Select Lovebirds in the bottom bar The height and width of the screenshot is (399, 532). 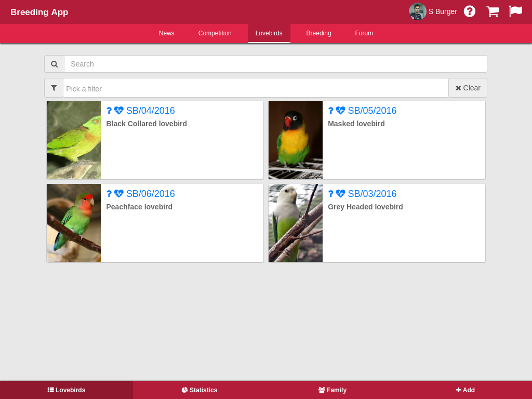point(66,390)
